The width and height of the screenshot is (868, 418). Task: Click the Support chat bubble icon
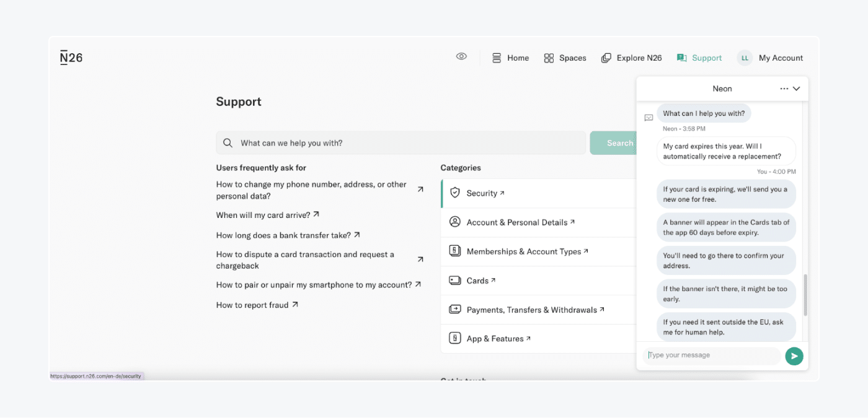point(682,58)
